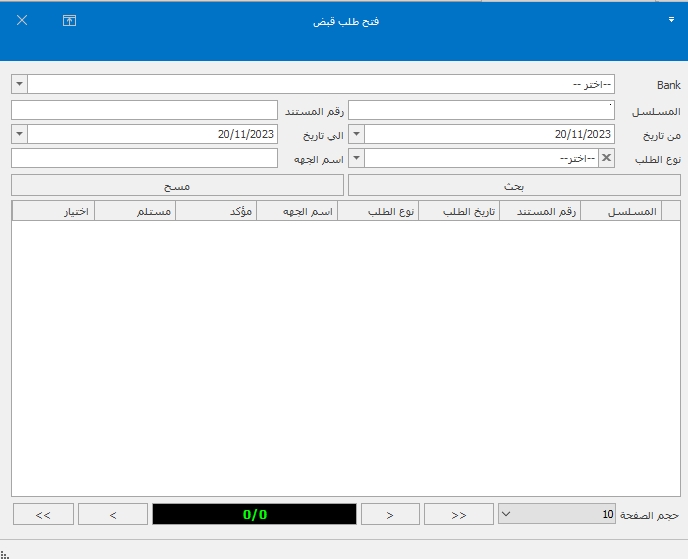
Task: Click the المسلسل input field
Action: coord(481,110)
